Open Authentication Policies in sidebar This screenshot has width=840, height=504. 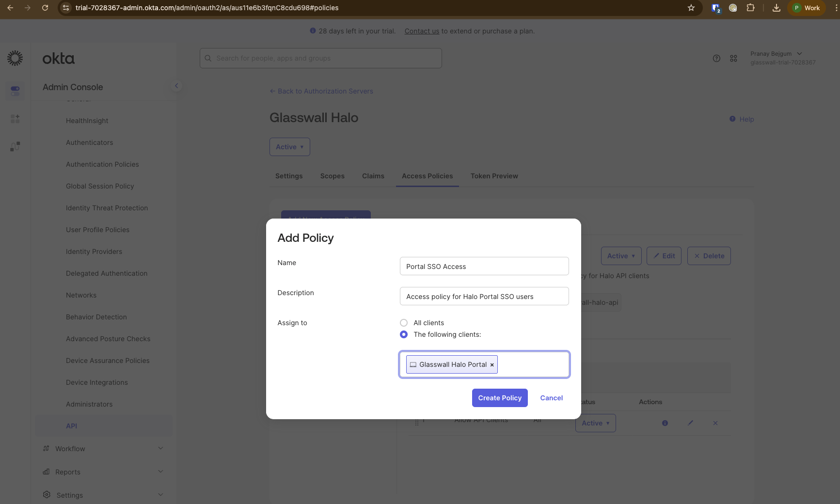pyautogui.click(x=102, y=164)
